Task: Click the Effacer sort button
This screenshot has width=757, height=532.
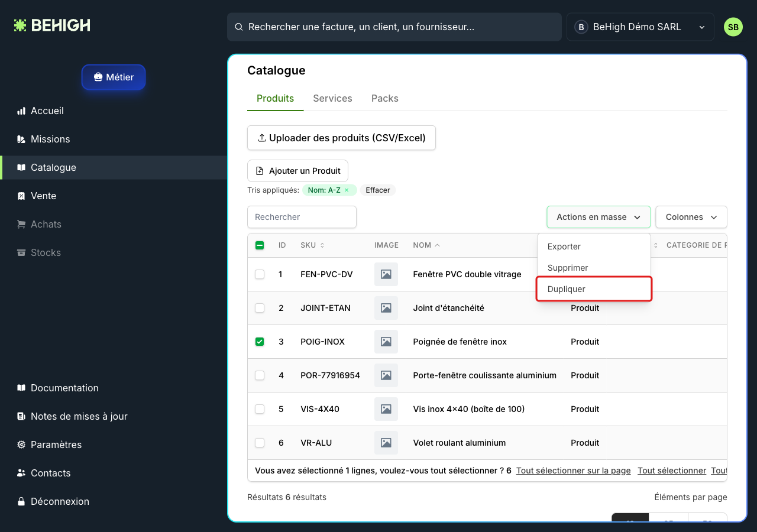Action: point(378,190)
